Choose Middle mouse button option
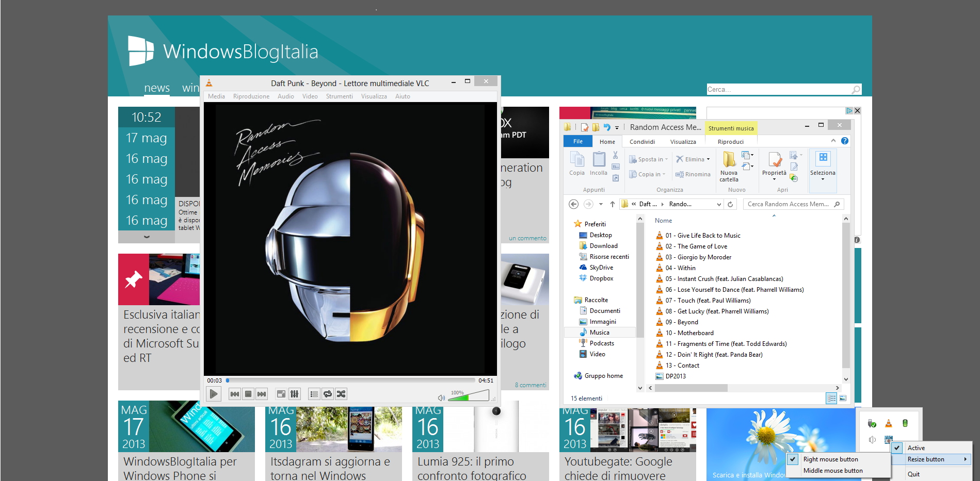The image size is (980, 481). coord(839,471)
